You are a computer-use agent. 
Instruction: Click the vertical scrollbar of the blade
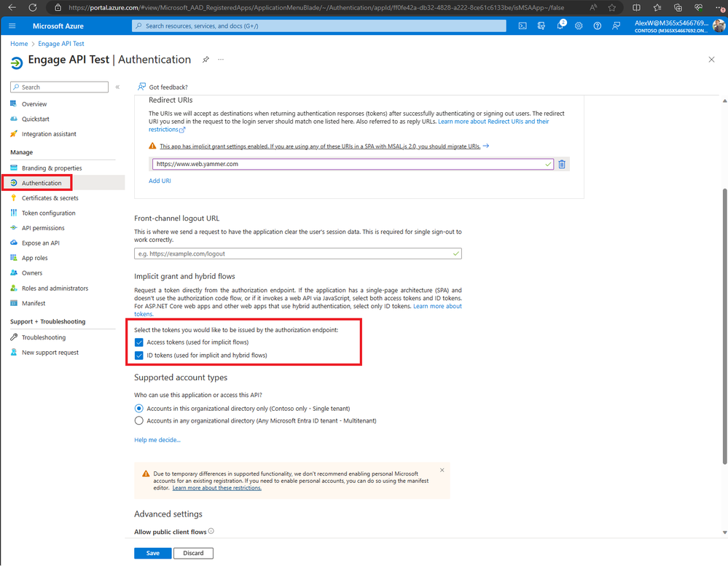tap(724, 326)
